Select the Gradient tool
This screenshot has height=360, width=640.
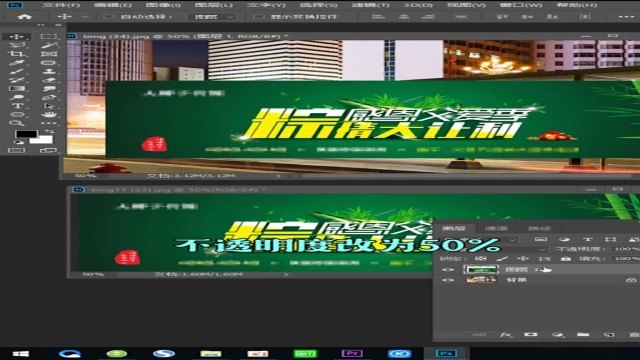click(17, 89)
